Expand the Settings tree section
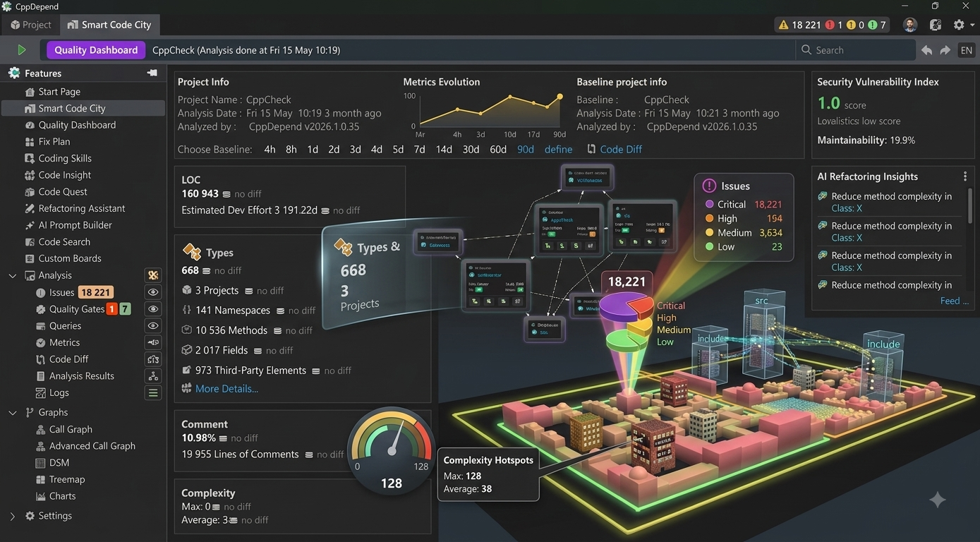Viewport: 980px width, 542px height. [12, 516]
